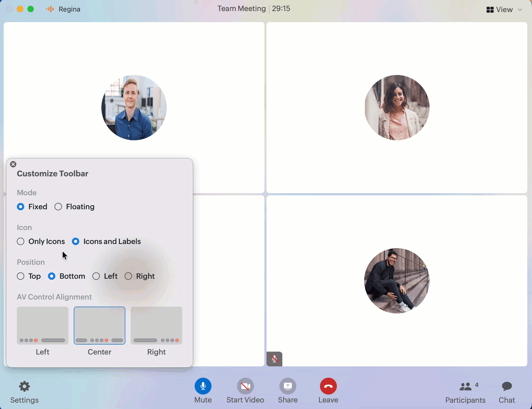This screenshot has width=532, height=409.
Task: Choose the Right position radio button
Action: click(128, 276)
